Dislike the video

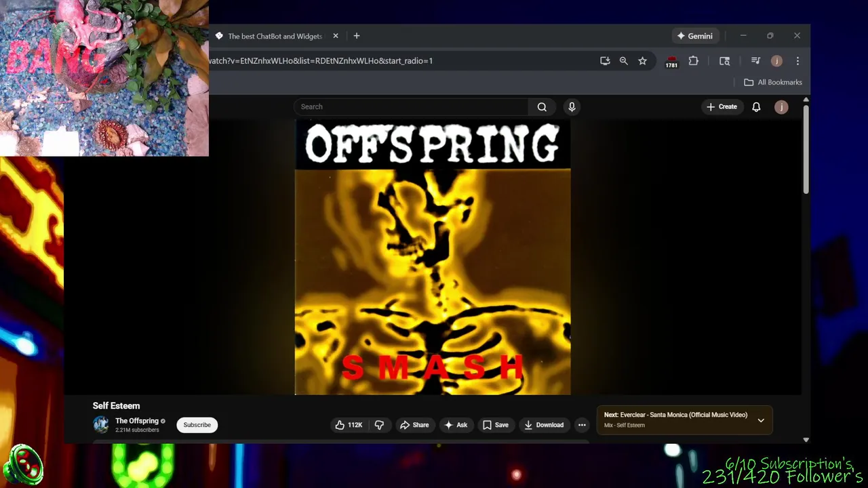click(379, 425)
